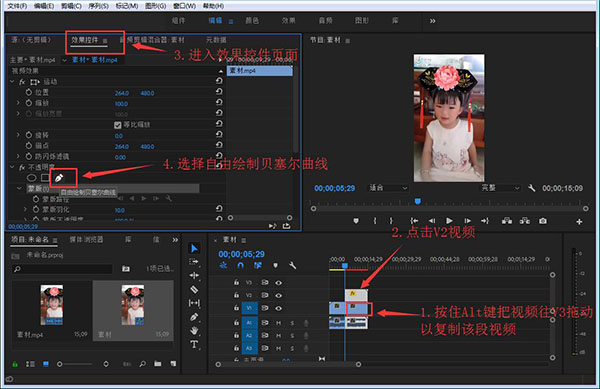The image size is (600, 389).
Task: Select the Slip tool
Action: click(x=194, y=303)
